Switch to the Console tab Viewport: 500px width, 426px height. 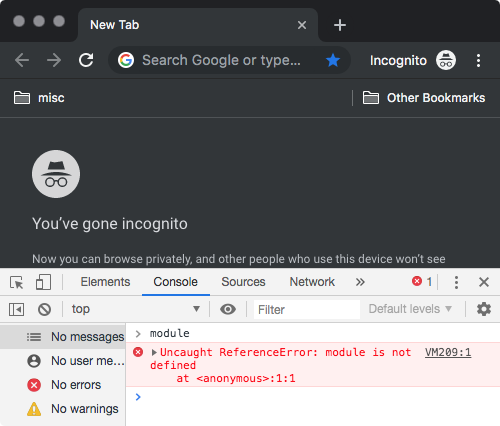click(176, 282)
